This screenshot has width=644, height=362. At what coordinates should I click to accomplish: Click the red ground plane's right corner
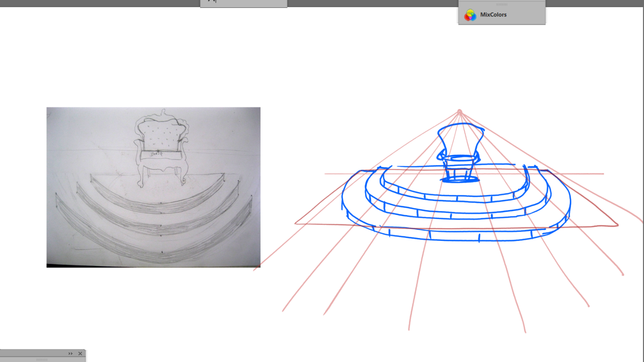click(x=618, y=225)
